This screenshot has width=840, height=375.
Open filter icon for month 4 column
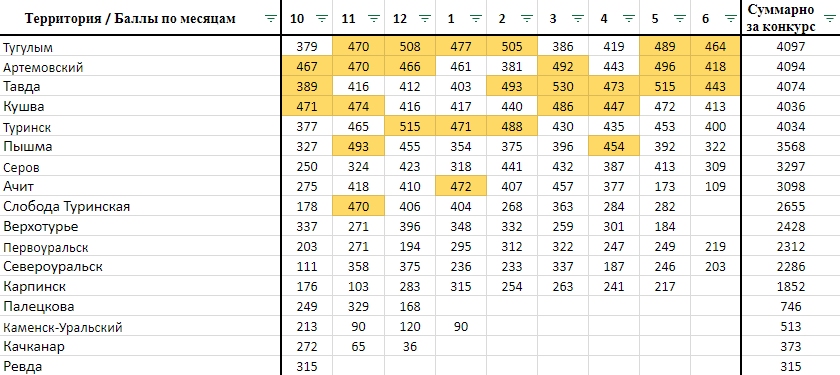coord(628,18)
